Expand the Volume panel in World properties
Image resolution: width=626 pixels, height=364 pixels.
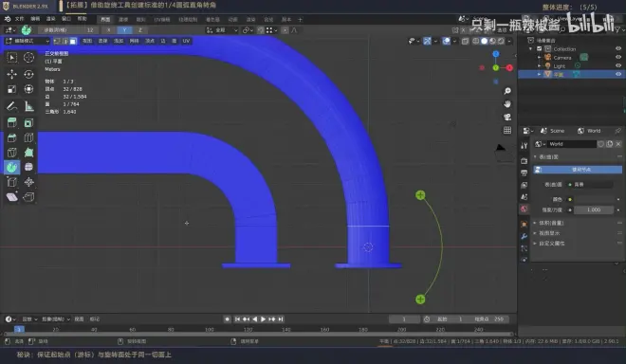[551, 223]
